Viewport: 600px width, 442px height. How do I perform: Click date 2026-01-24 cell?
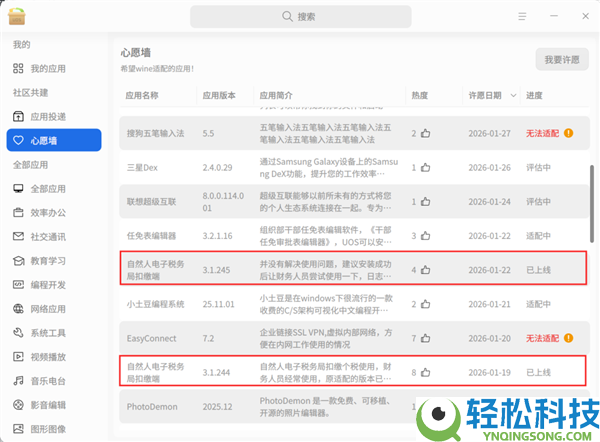(489, 202)
